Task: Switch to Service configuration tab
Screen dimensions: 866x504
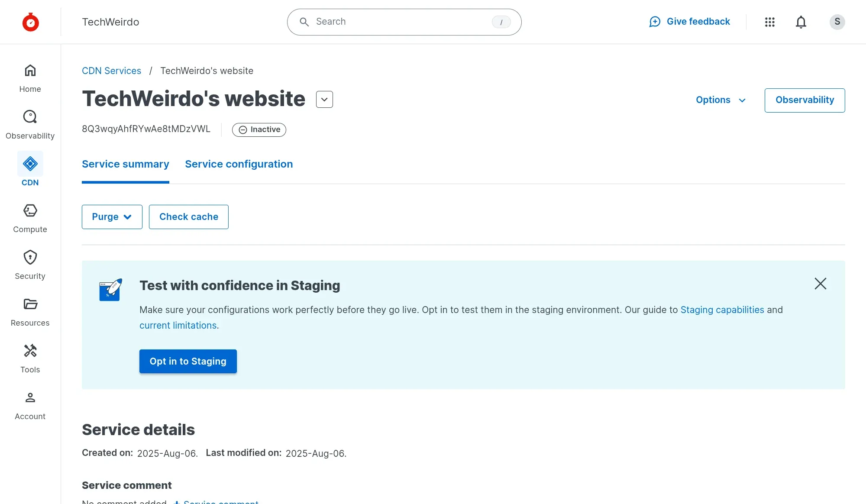Action: (239, 164)
